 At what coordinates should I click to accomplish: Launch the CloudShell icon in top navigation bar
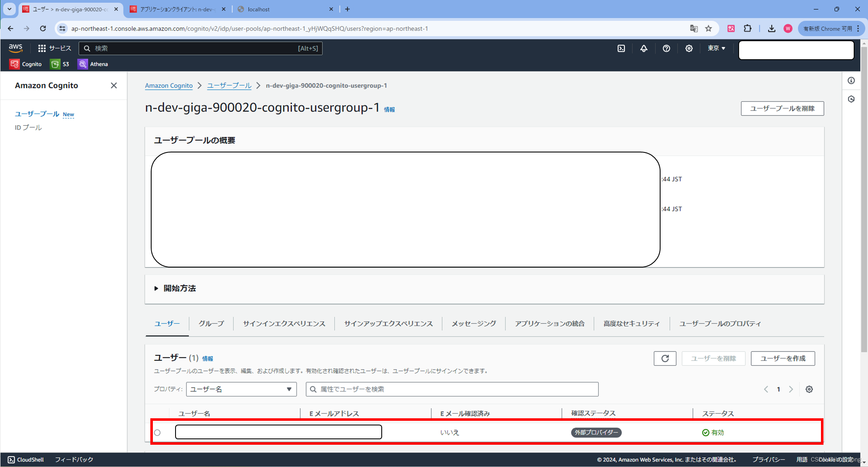[621, 48]
